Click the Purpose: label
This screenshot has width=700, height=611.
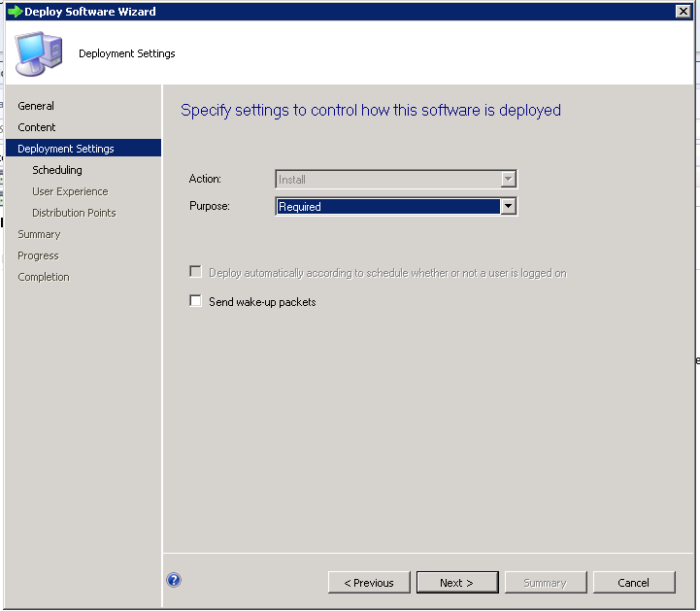click(x=210, y=206)
